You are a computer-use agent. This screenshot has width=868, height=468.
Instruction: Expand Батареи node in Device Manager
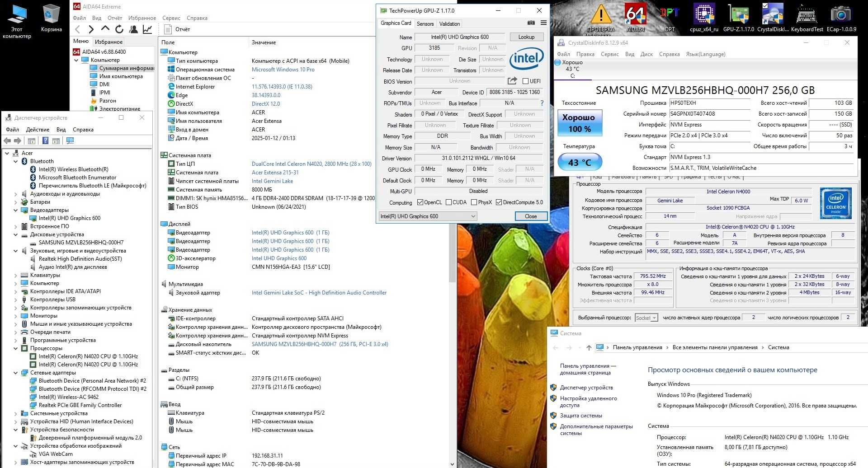[16, 202]
